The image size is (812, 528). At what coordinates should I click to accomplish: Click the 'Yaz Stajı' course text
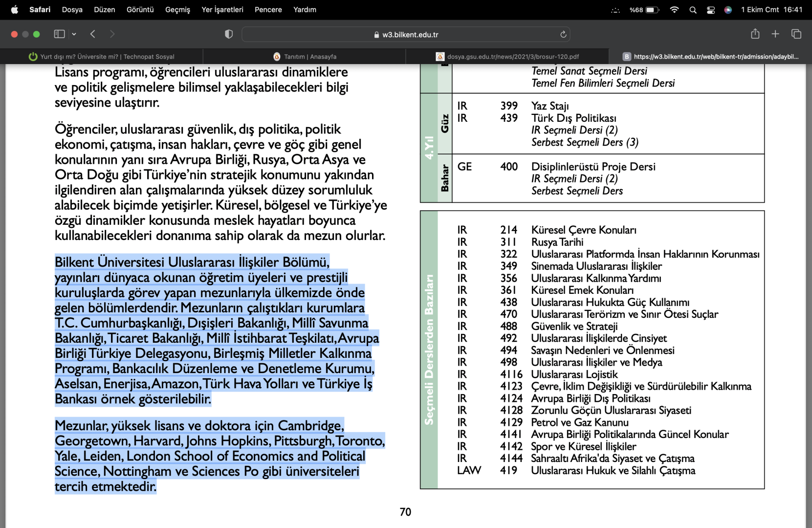pyautogui.click(x=550, y=106)
